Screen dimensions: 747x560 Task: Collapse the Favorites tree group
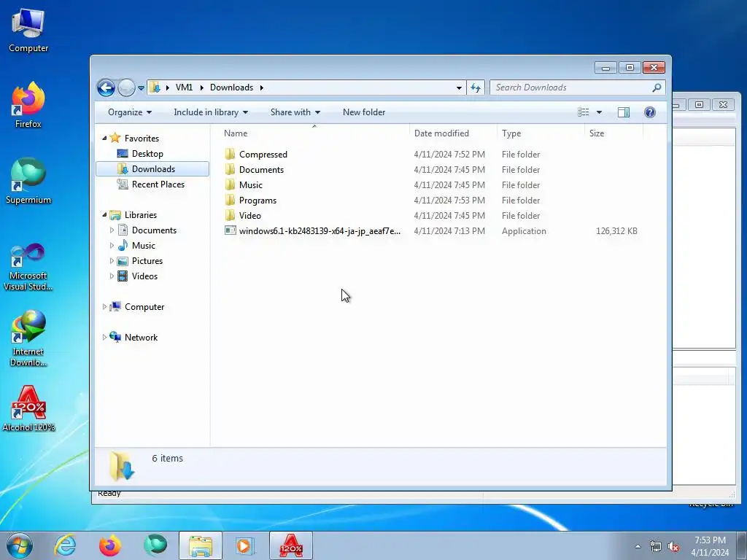(x=105, y=138)
